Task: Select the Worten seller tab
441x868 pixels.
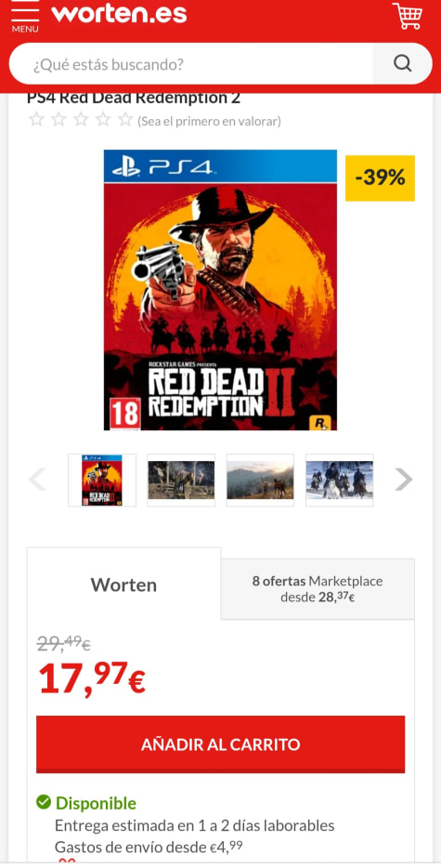Action: (124, 585)
